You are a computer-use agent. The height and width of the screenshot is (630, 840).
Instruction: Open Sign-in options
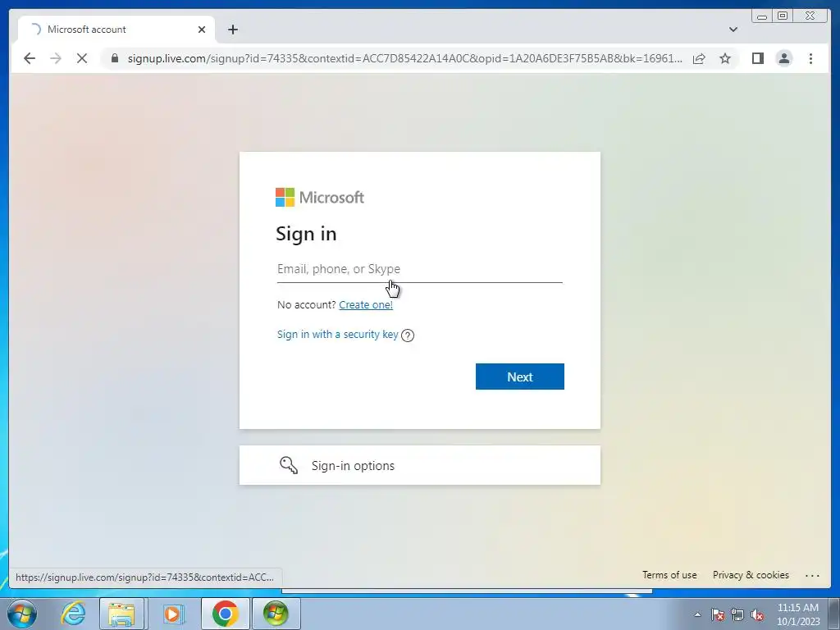pos(419,465)
